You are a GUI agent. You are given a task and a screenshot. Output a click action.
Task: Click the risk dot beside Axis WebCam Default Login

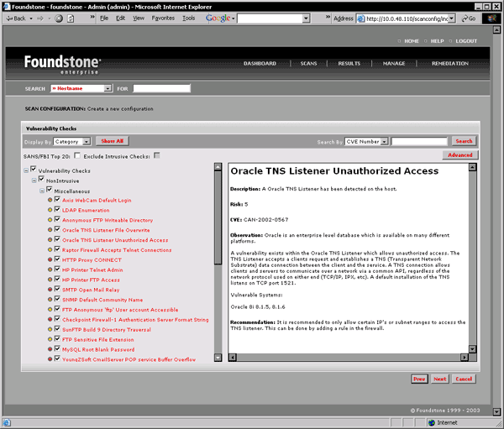51,200
